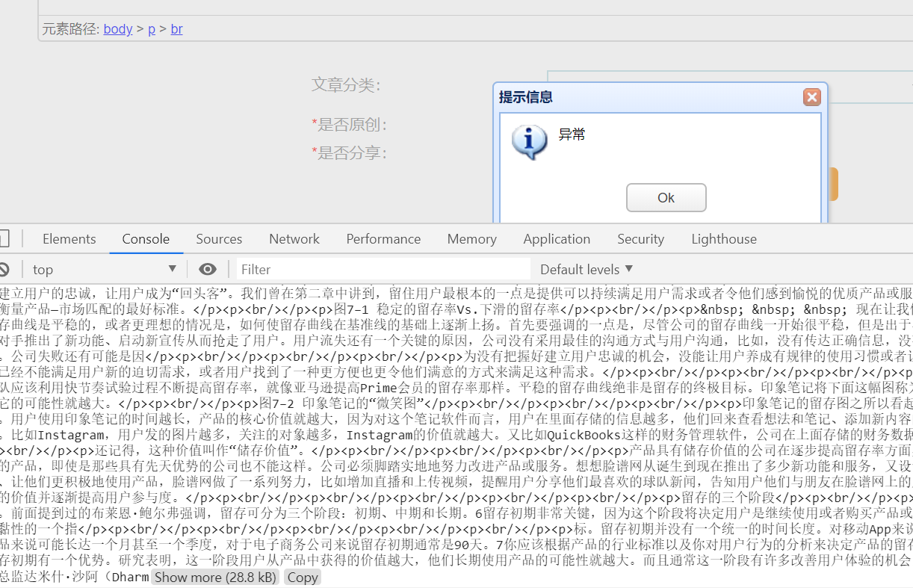Switch to the Memory tab
Image resolution: width=913 pixels, height=588 pixels.
pyautogui.click(x=471, y=238)
